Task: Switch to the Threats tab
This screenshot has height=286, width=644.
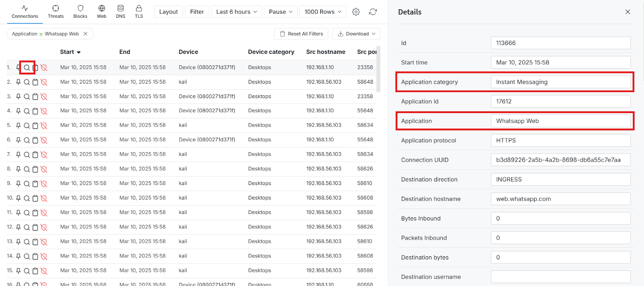Action: click(56, 12)
